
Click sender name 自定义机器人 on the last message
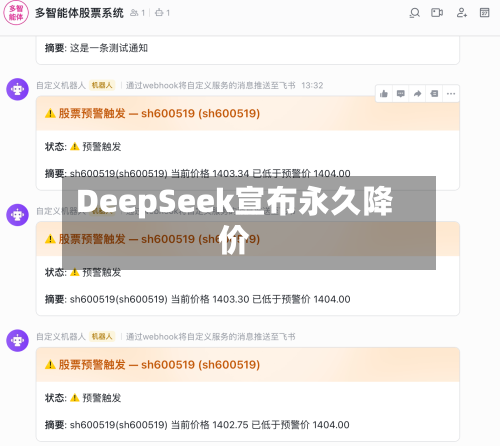click(61, 337)
